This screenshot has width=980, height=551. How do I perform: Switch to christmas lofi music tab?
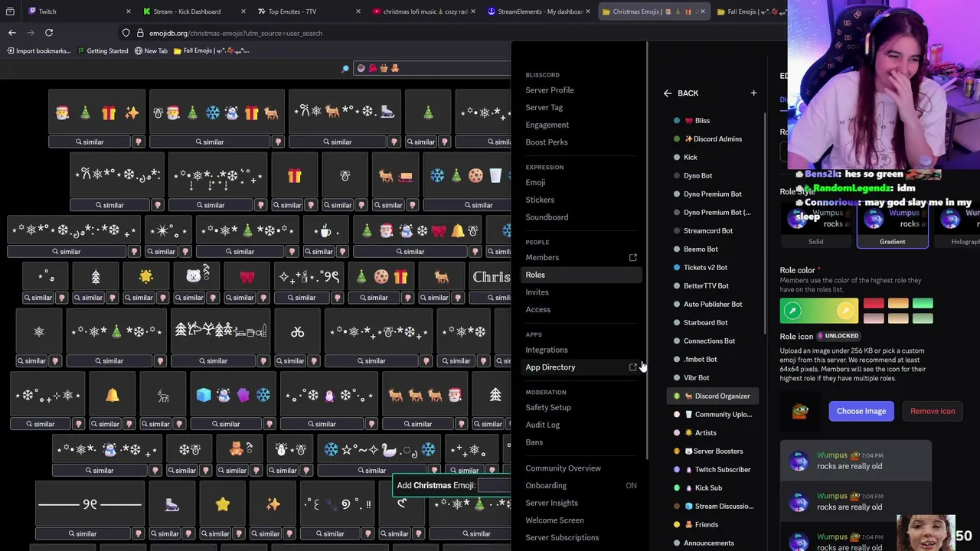(421, 11)
